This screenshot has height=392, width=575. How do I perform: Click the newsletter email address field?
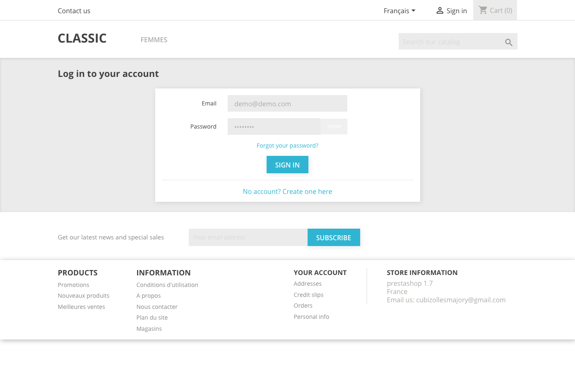tap(248, 237)
